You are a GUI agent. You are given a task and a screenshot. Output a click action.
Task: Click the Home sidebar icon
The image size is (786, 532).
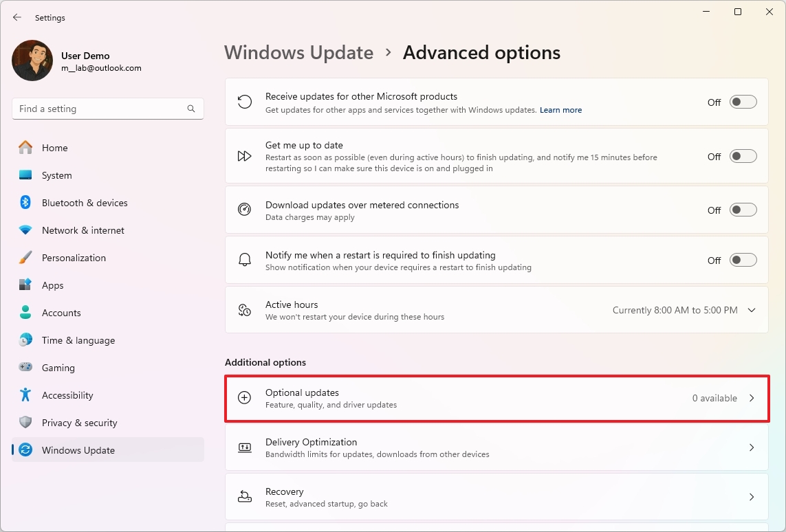(x=28, y=148)
